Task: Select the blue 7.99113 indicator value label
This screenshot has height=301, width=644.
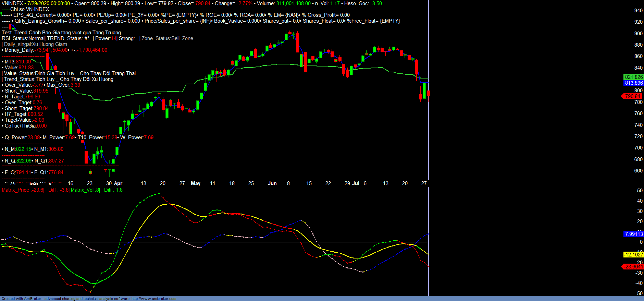Action: tap(634, 234)
